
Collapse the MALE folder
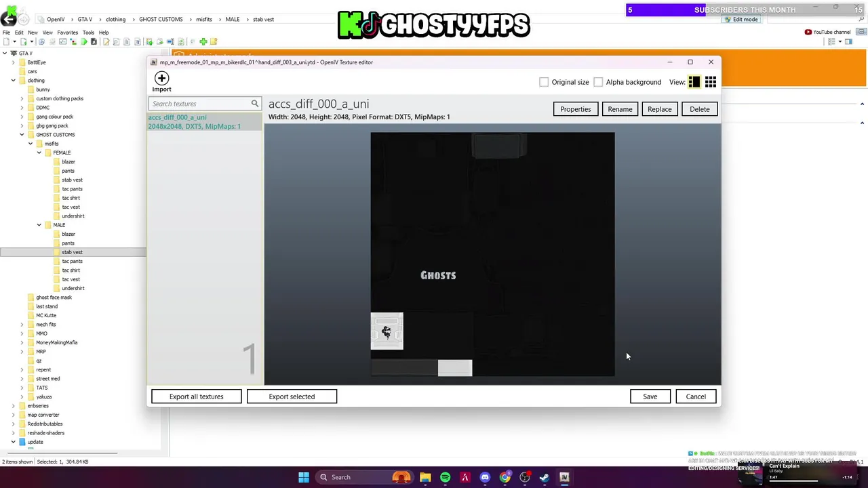coord(39,225)
